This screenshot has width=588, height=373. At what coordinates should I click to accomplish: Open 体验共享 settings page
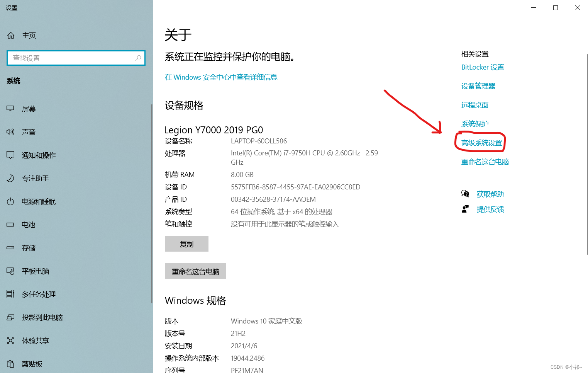pyautogui.click(x=36, y=341)
